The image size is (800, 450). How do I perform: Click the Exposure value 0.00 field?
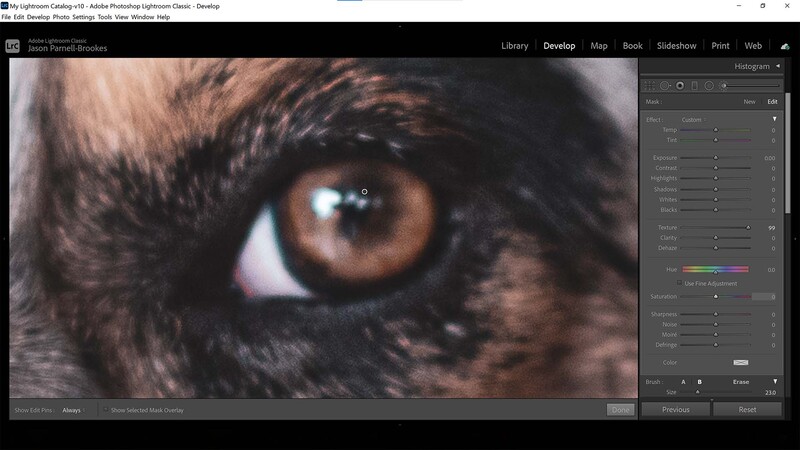[769, 158]
